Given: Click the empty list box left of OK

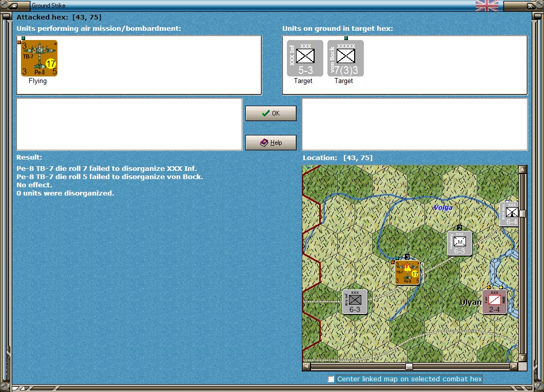Looking at the screenshot, I should click(129, 124).
